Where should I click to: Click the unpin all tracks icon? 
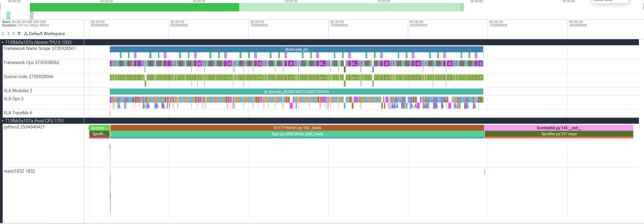pyautogui.click(x=13, y=34)
